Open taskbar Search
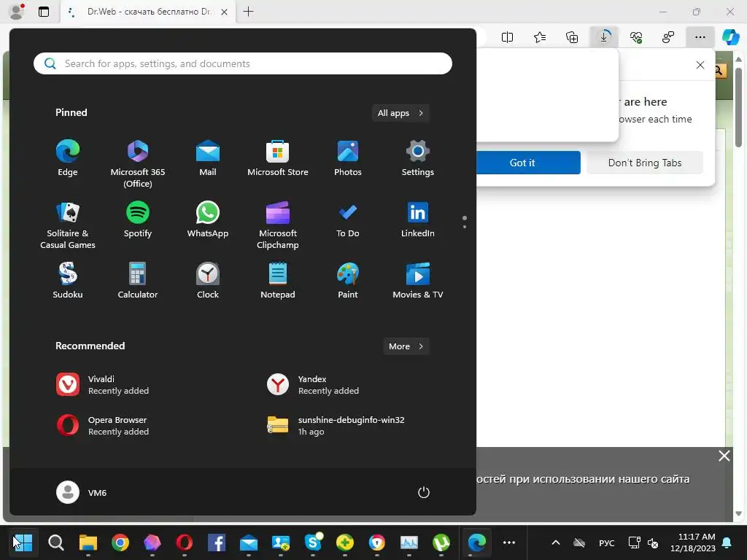Image resolution: width=747 pixels, height=560 pixels. 55,542
